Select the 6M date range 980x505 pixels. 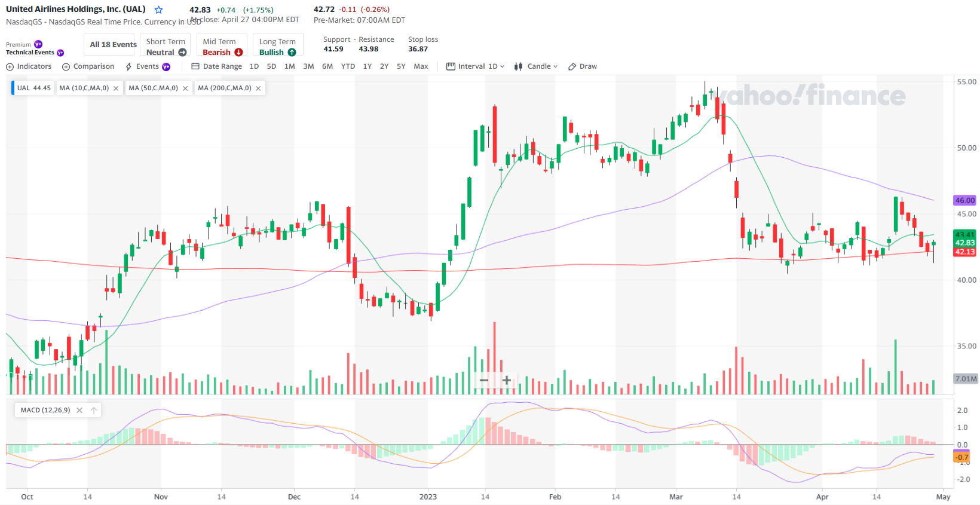click(x=327, y=66)
